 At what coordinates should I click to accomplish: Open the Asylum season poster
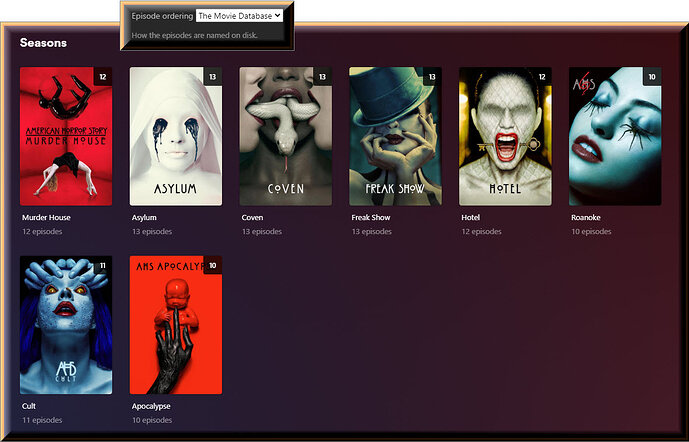click(176, 136)
